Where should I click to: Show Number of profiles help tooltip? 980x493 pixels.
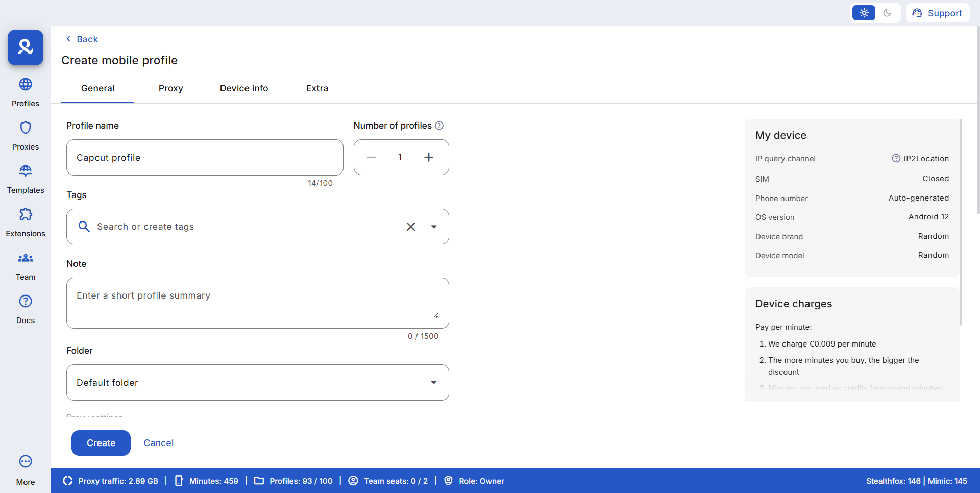(x=439, y=126)
